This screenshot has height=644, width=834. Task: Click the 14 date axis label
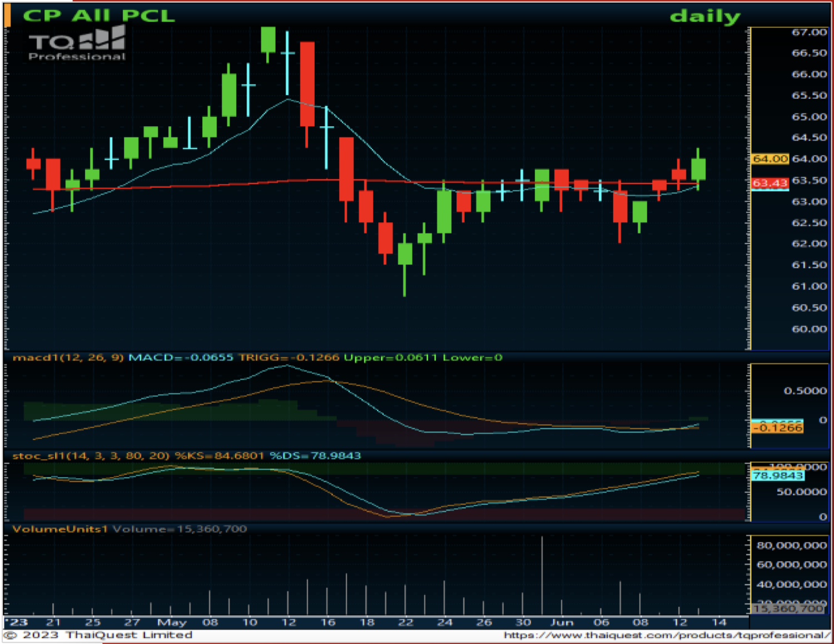(719, 622)
